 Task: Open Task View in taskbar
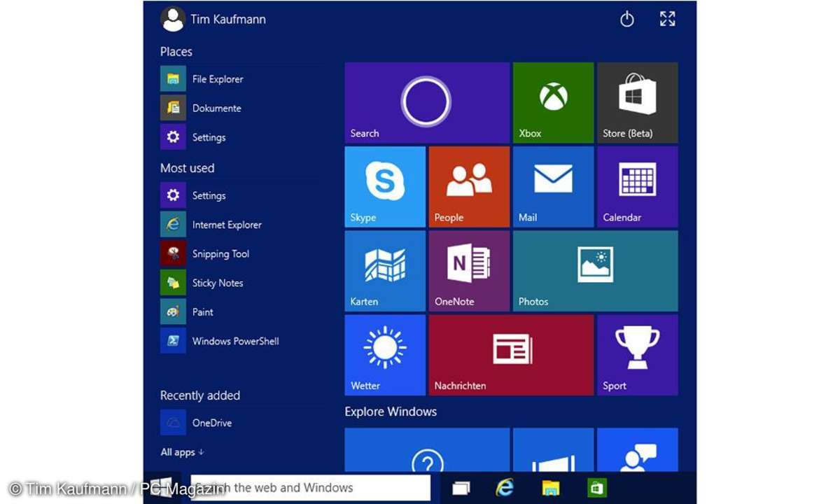(x=461, y=488)
